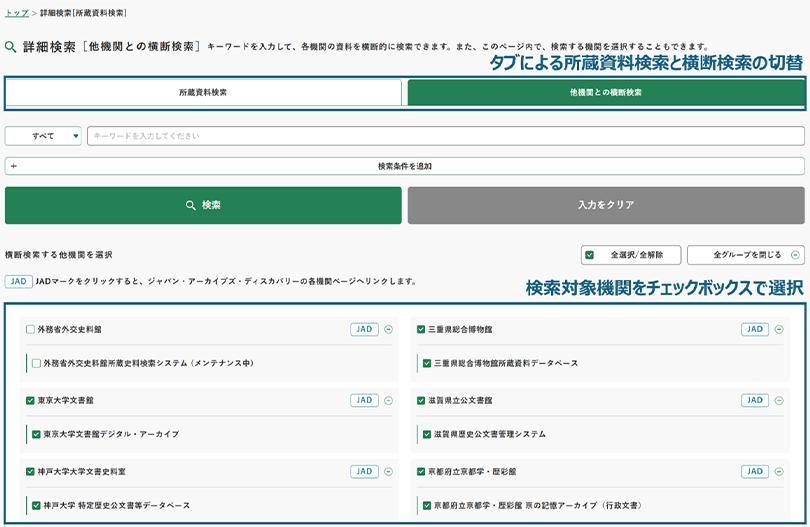Collapse the 京都府立京都学・歴彩館 group
The image size is (810, 527).
pyautogui.click(x=779, y=471)
